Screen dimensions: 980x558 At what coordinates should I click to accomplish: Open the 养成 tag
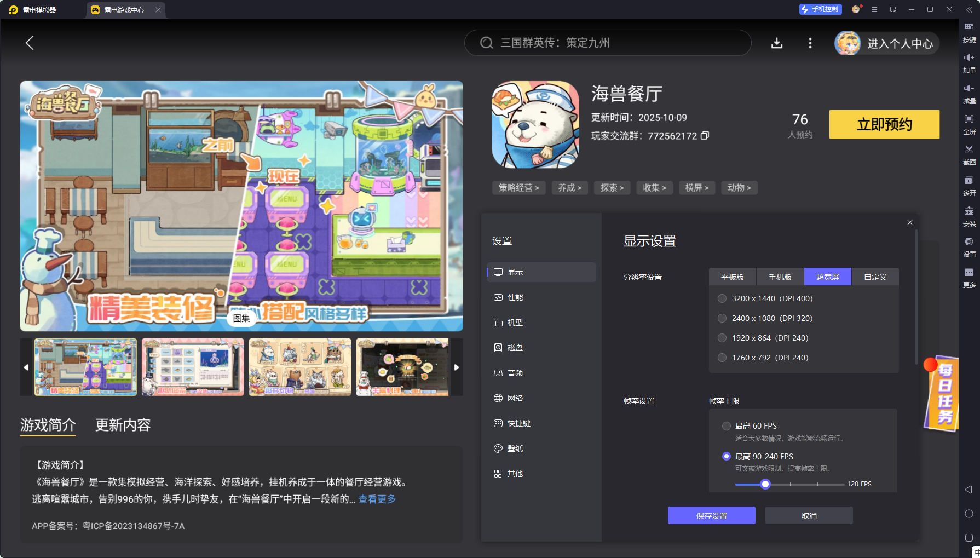coord(569,188)
